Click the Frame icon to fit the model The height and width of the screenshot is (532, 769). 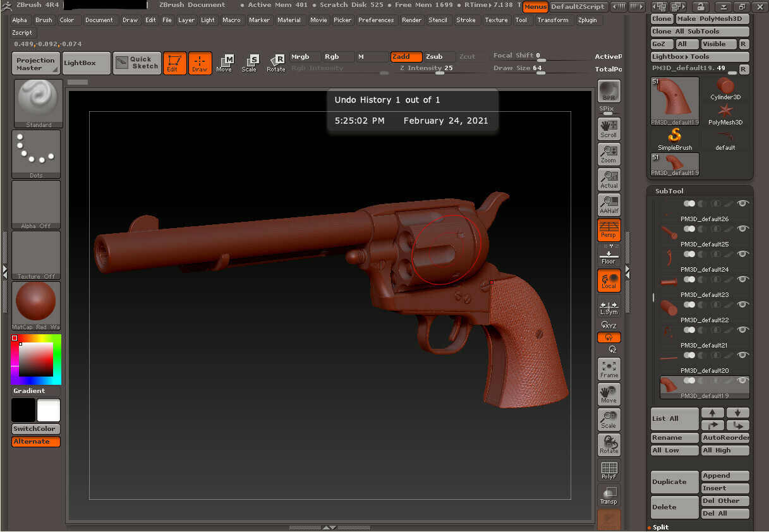609,368
